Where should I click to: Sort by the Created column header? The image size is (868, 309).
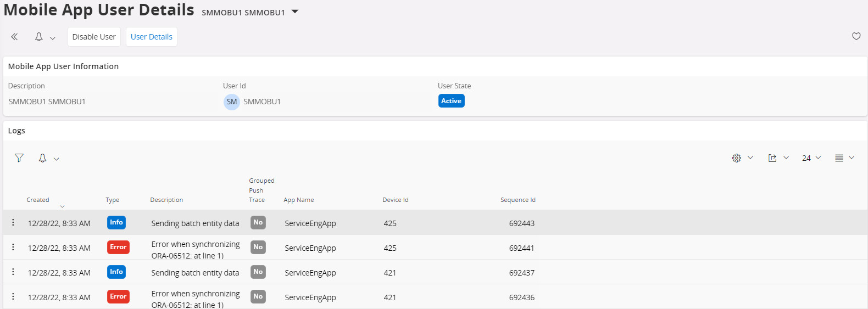tap(38, 200)
